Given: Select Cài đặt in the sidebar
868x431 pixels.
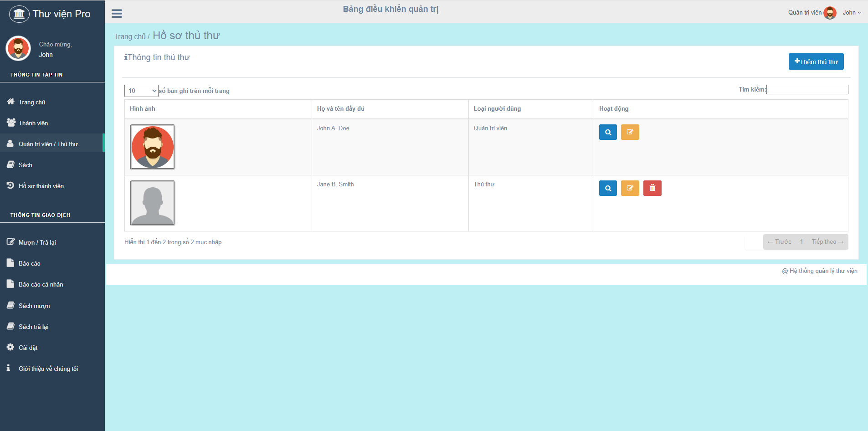Looking at the screenshot, I should coord(28,348).
